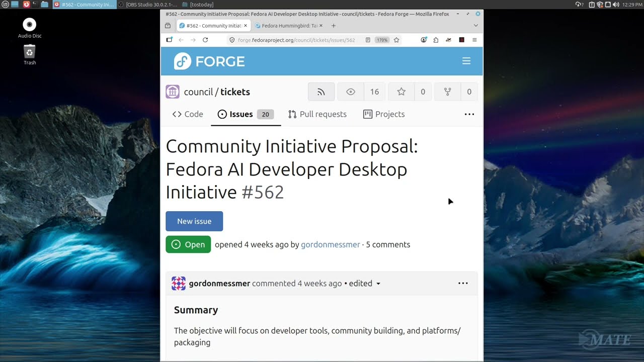The image size is (644, 362).
Task: Launch the terminal from the top panel
Action: point(35,5)
